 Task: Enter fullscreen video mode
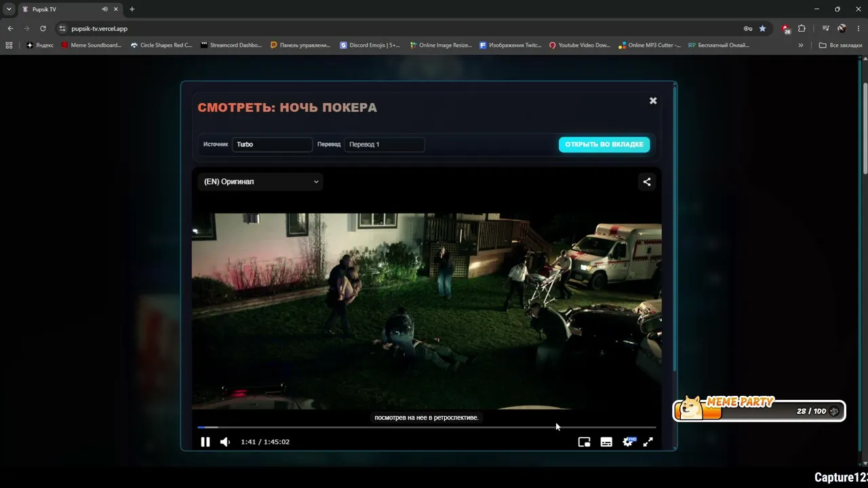648,442
